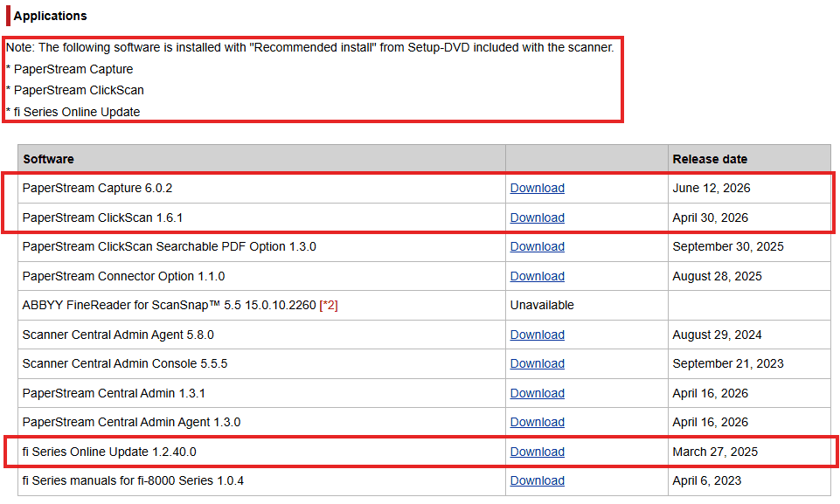Open the [*2] footnote next to ABBYY FineReader
Screen dimensions: 840x504
point(329,305)
